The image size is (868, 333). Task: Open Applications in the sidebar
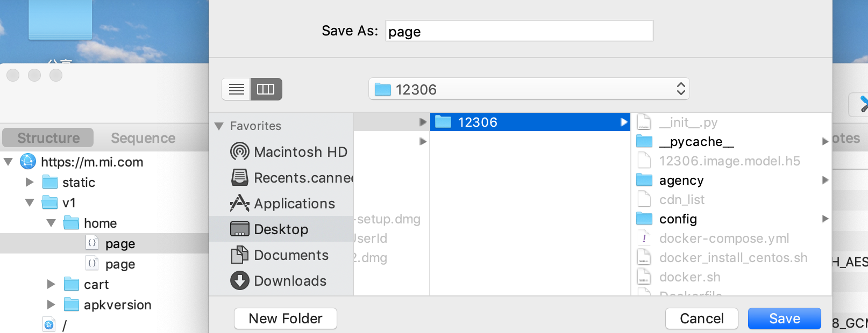(294, 204)
